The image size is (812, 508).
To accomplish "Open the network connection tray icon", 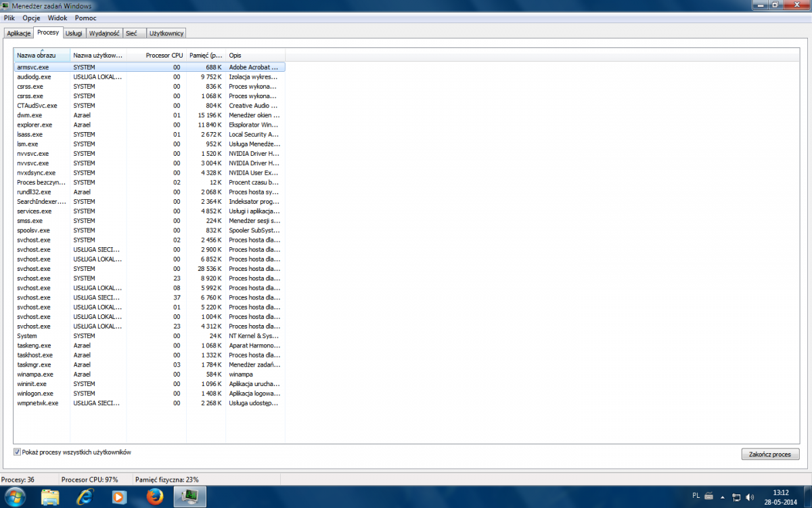I will [737, 497].
